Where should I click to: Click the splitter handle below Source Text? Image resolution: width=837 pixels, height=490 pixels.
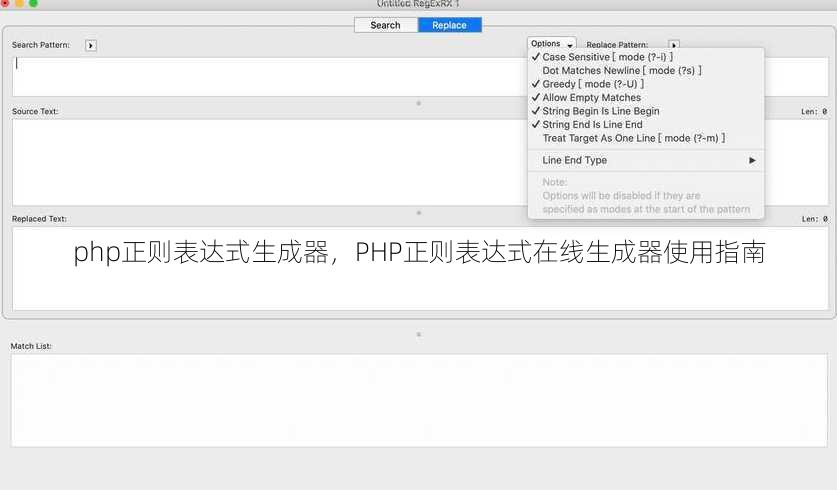[418, 212]
